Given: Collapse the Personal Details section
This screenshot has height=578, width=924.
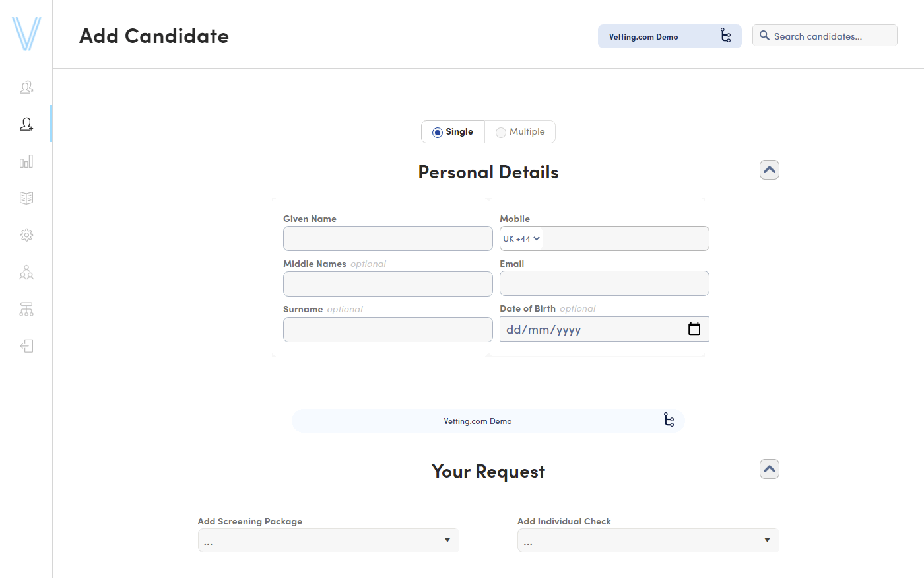Looking at the screenshot, I should click(x=770, y=170).
